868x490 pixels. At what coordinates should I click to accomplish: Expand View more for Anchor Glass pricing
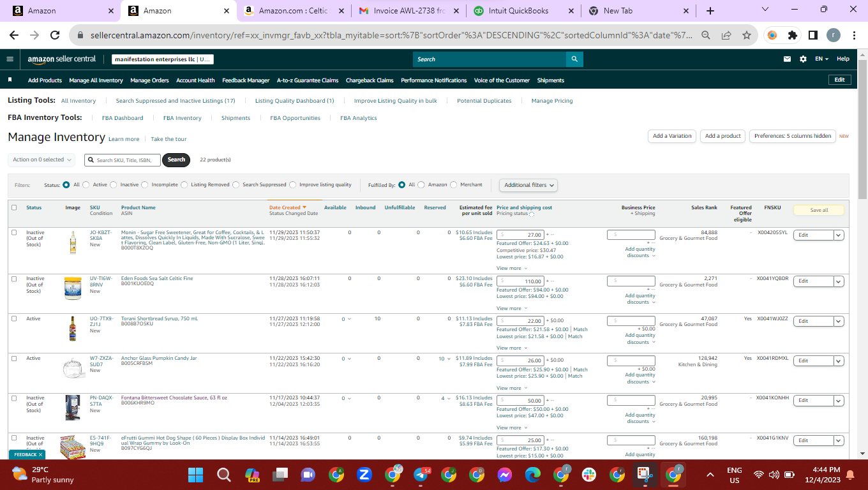(512, 388)
